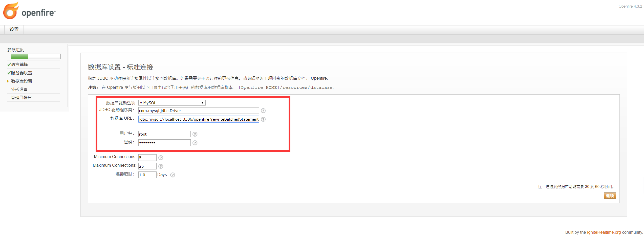Open the 数据库 URL help icon

coord(263,119)
